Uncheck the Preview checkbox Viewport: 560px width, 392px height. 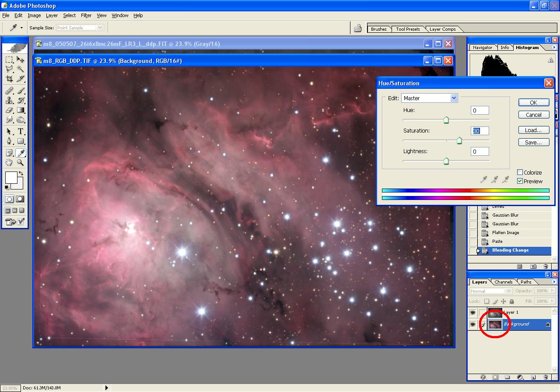520,181
